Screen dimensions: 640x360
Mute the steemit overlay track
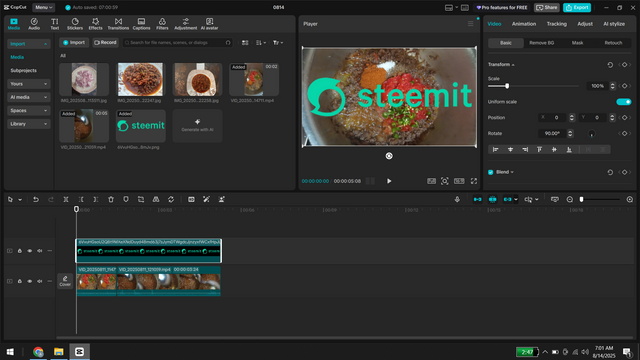[x=40, y=251]
